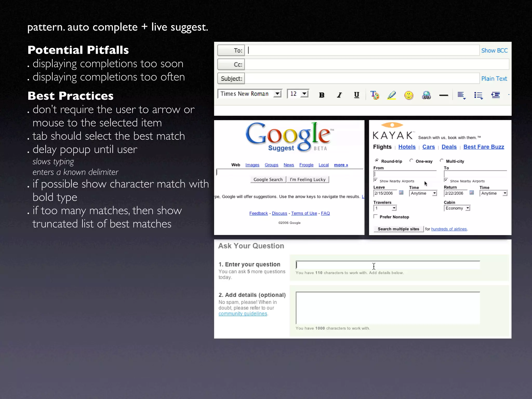Toggle italic in email composer toolbar
The height and width of the screenshot is (399, 532).
339,95
